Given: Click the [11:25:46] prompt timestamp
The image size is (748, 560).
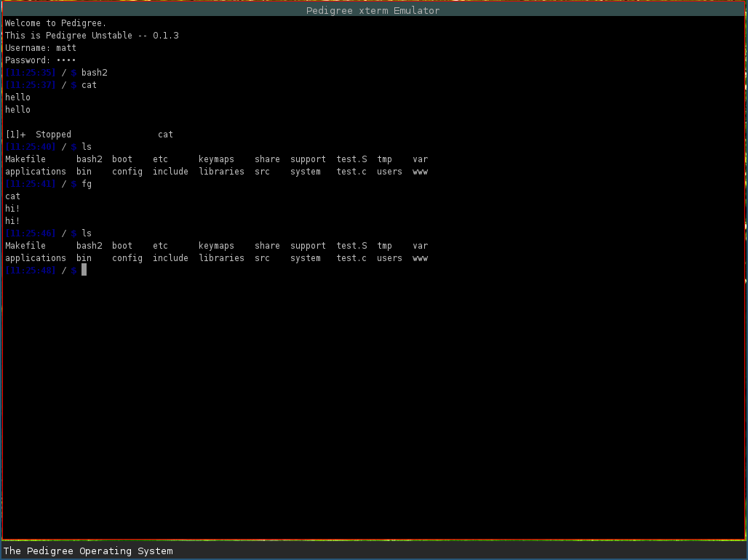Looking at the screenshot, I should pos(31,233).
